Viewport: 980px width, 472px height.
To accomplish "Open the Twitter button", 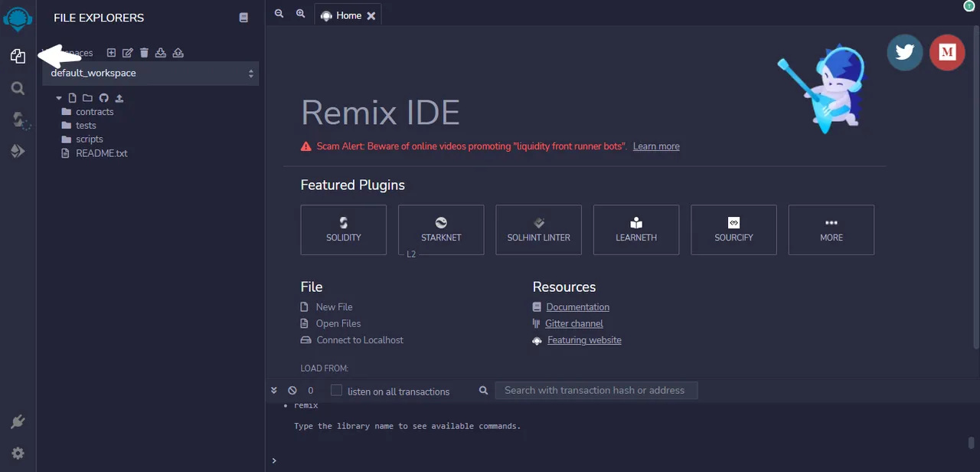I will [905, 52].
